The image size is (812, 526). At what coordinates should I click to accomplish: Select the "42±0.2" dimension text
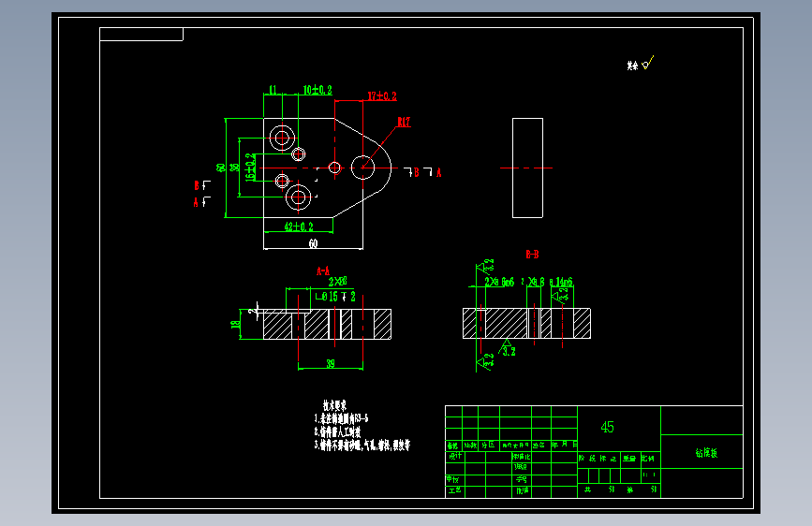(299, 226)
